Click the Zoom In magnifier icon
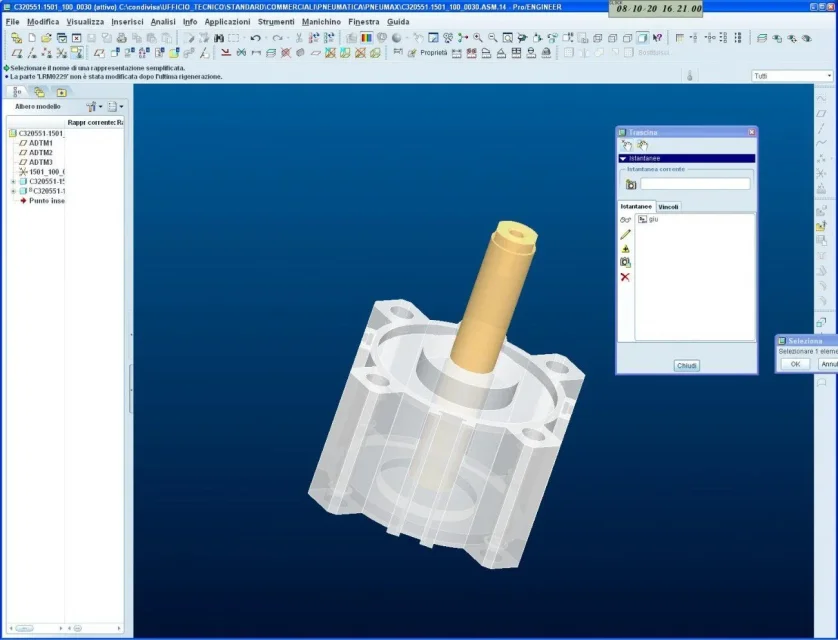Image resolution: width=838 pixels, height=640 pixels. click(478, 38)
